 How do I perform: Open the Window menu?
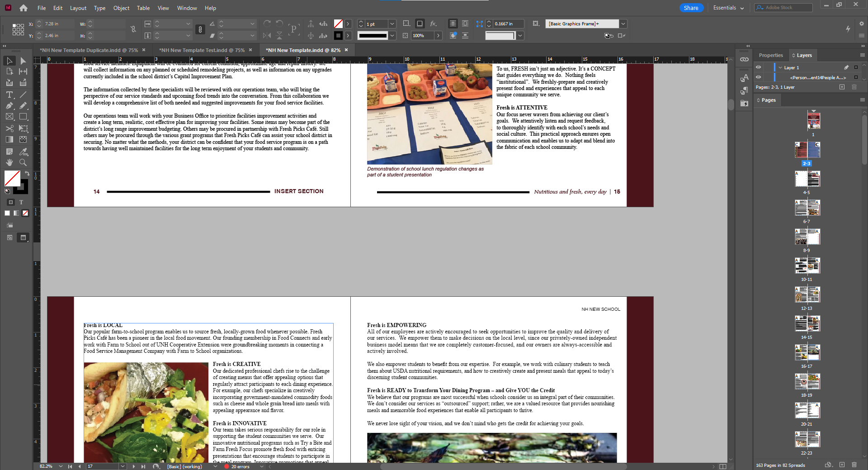(x=187, y=8)
